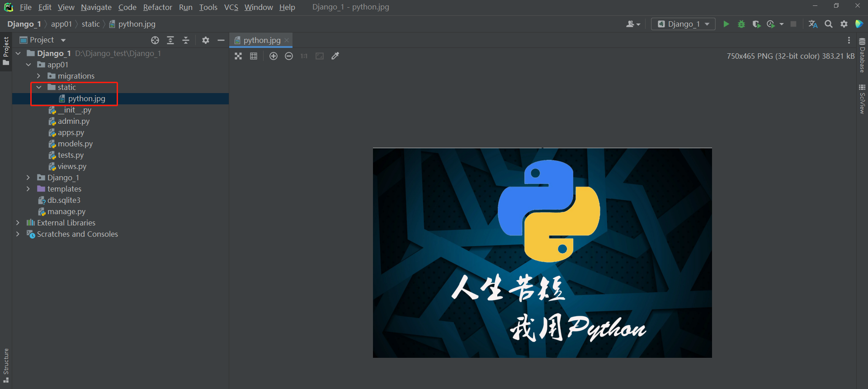The height and width of the screenshot is (389, 868).
Task: Open the Window menu
Action: [x=259, y=7]
